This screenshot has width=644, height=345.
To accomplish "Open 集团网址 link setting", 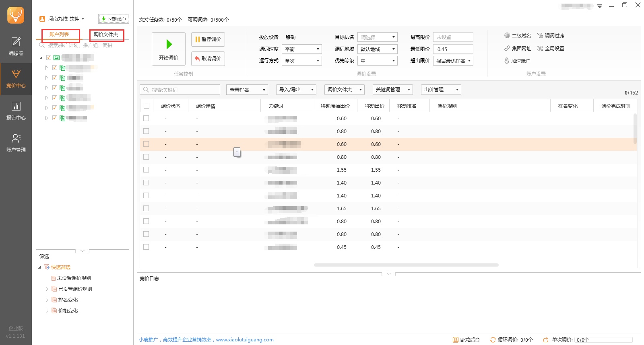I will 518,48.
